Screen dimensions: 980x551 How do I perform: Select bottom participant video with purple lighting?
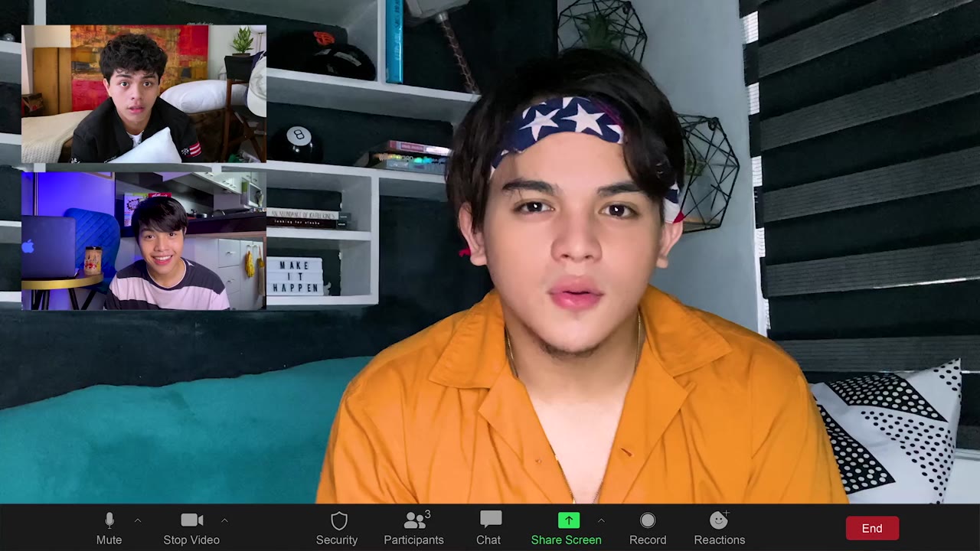[x=144, y=241]
